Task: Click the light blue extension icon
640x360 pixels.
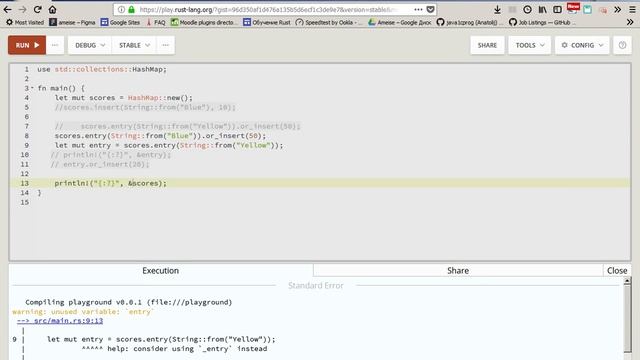Action: [x=588, y=9]
